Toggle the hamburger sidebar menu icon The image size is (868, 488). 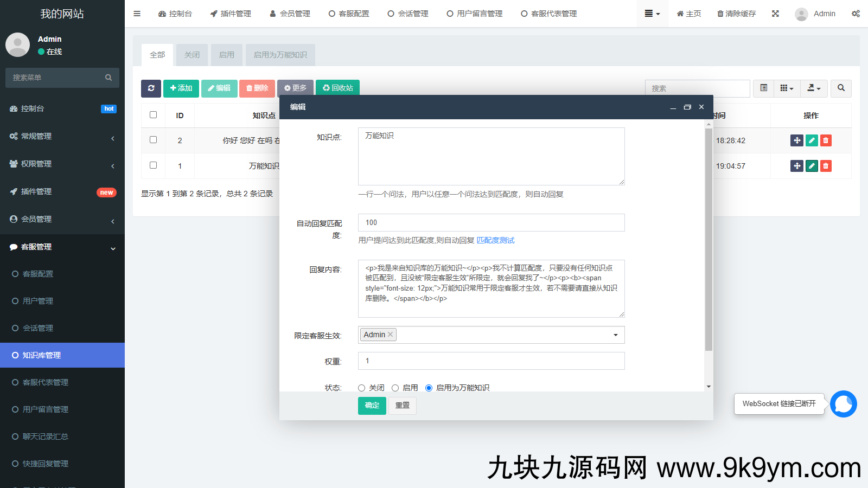click(x=137, y=14)
